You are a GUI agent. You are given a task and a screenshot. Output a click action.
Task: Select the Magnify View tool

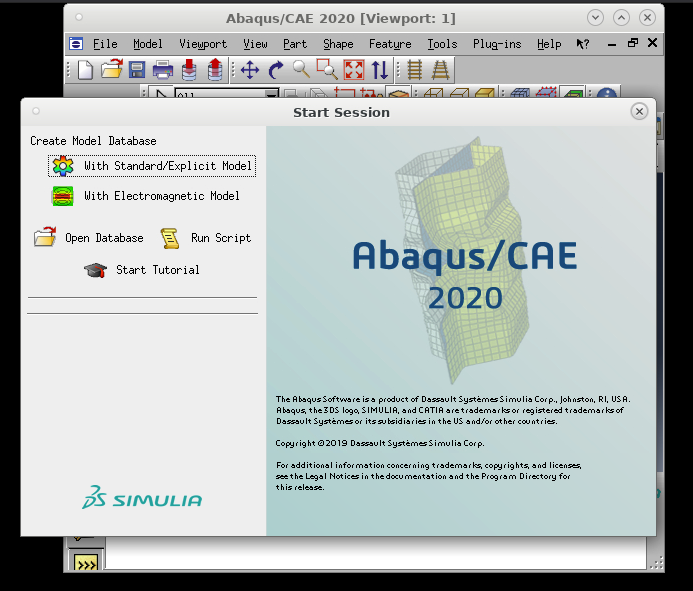pyautogui.click(x=301, y=69)
